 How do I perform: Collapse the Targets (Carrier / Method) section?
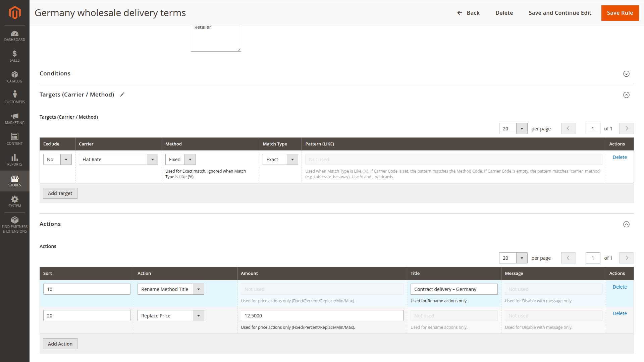626,95
